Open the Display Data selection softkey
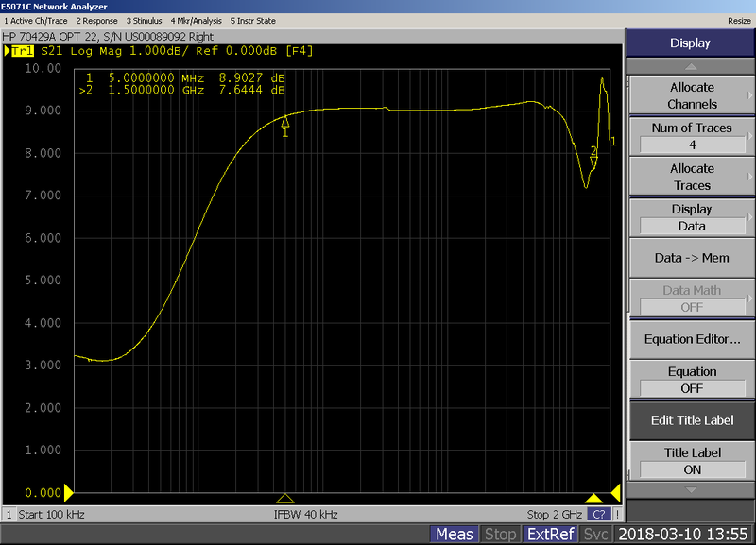The height and width of the screenshot is (545, 756). click(692, 217)
